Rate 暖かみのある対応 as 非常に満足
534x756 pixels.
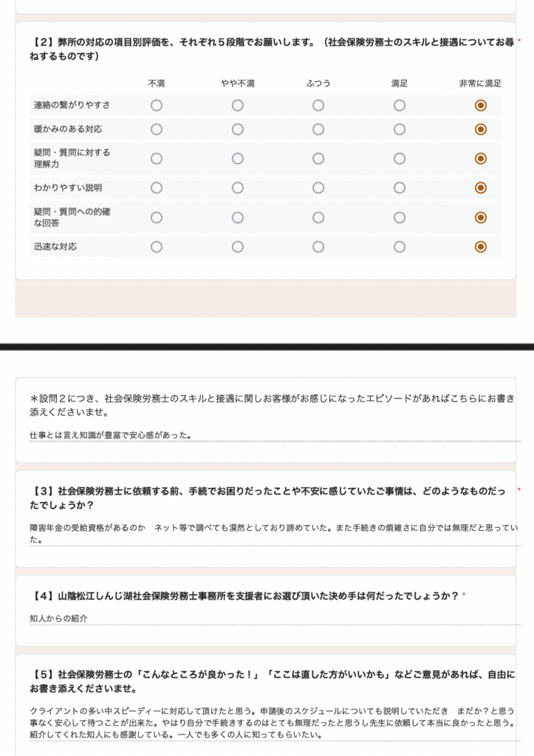[x=481, y=129]
